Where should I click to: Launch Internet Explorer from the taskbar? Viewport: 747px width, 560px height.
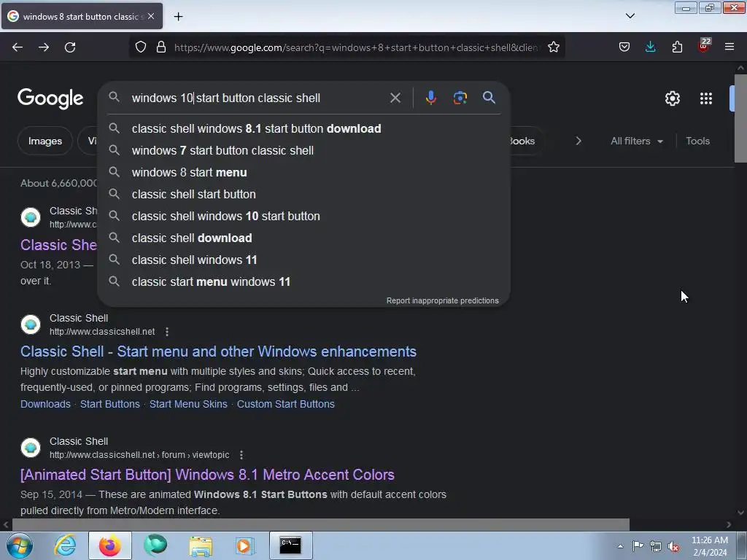point(65,545)
